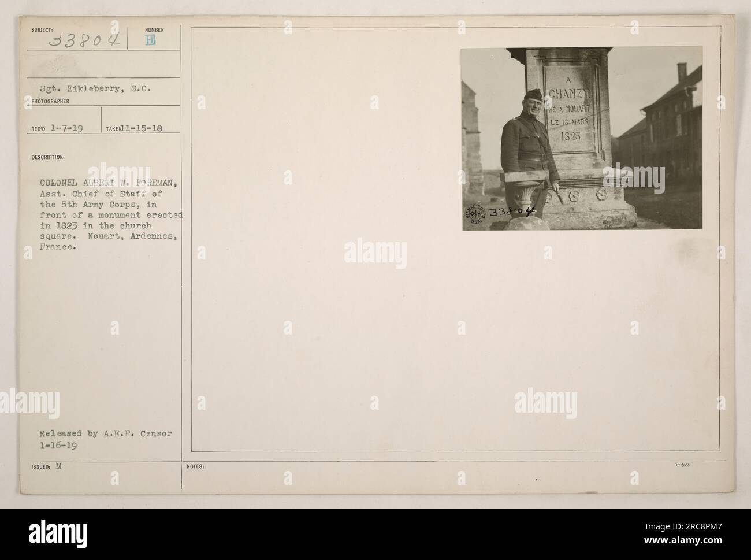751x560 pixels.
Task: Click the CHANZY inscription on the monument
Action: click(x=568, y=93)
